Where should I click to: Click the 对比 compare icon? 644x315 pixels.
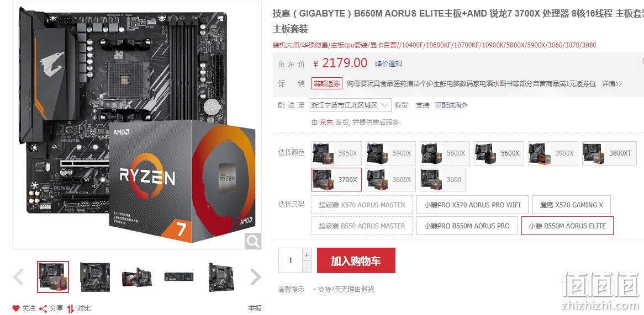coord(71,308)
